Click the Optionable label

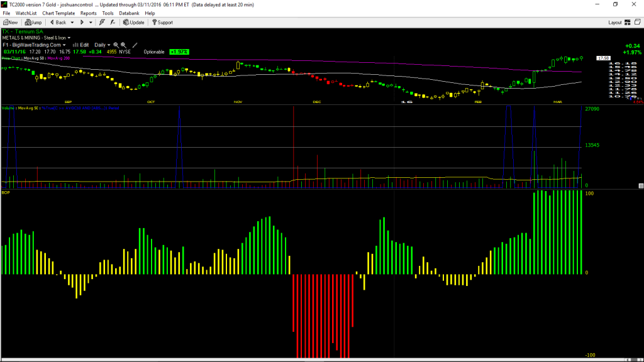pyautogui.click(x=154, y=52)
